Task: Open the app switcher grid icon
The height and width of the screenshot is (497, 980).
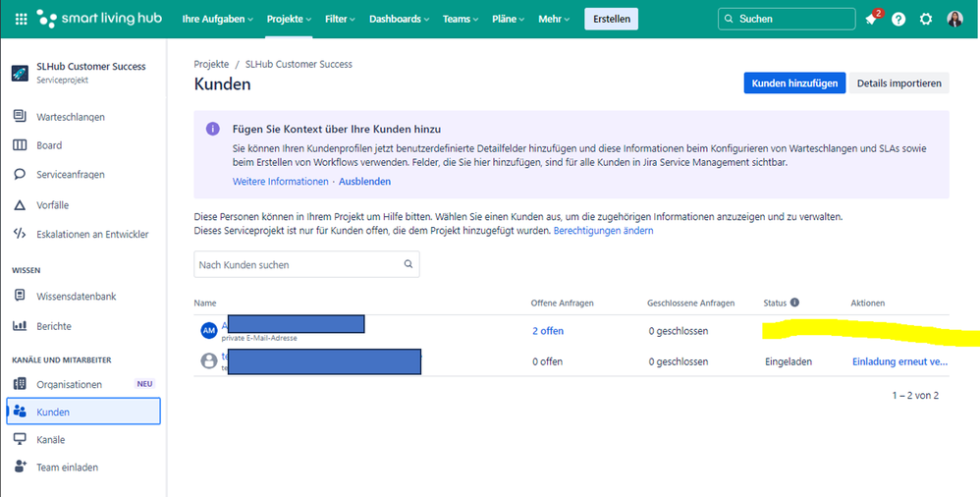Action: coord(22,19)
